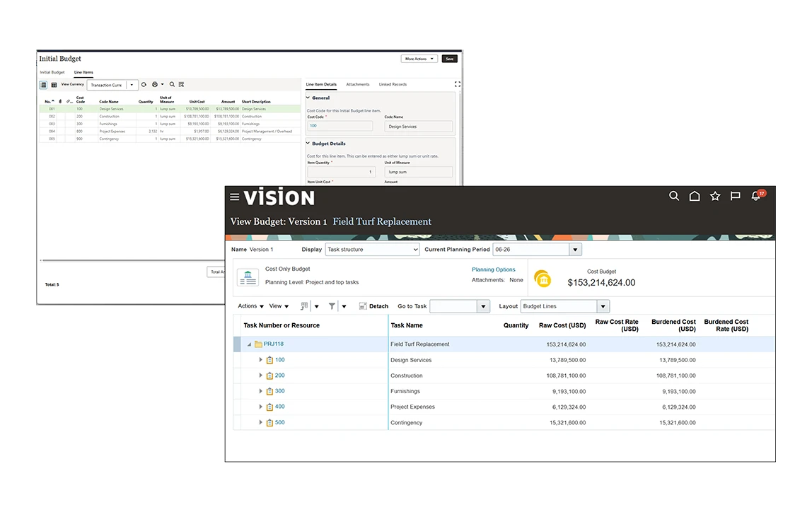Click the Raw Cost (USD) column header
Viewport: 812px width, 512px height.
click(562, 325)
